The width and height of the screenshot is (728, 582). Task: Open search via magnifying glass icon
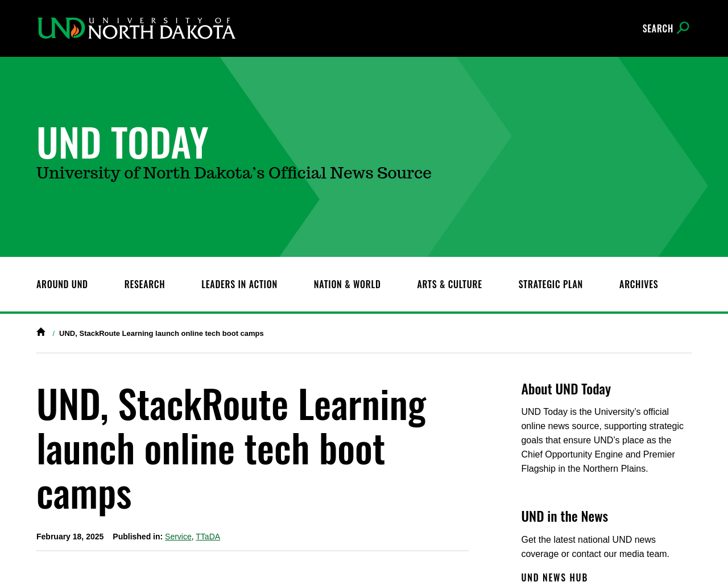click(683, 28)
